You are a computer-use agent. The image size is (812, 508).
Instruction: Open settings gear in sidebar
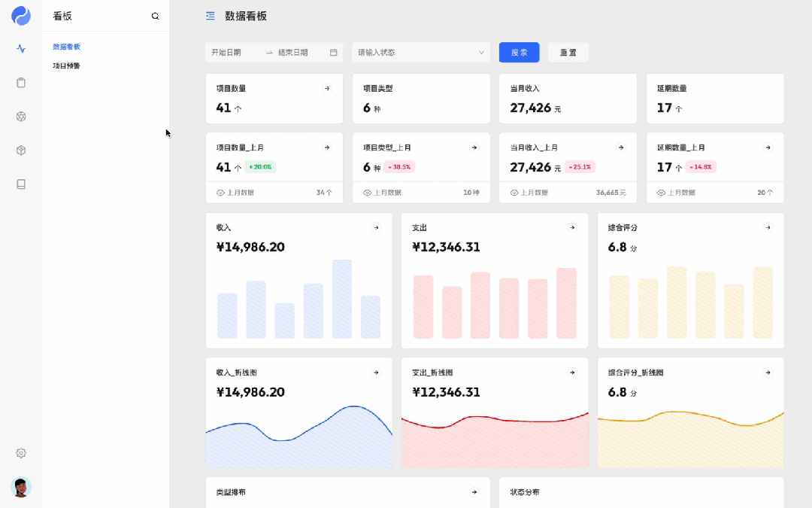[x=21, y=453]
